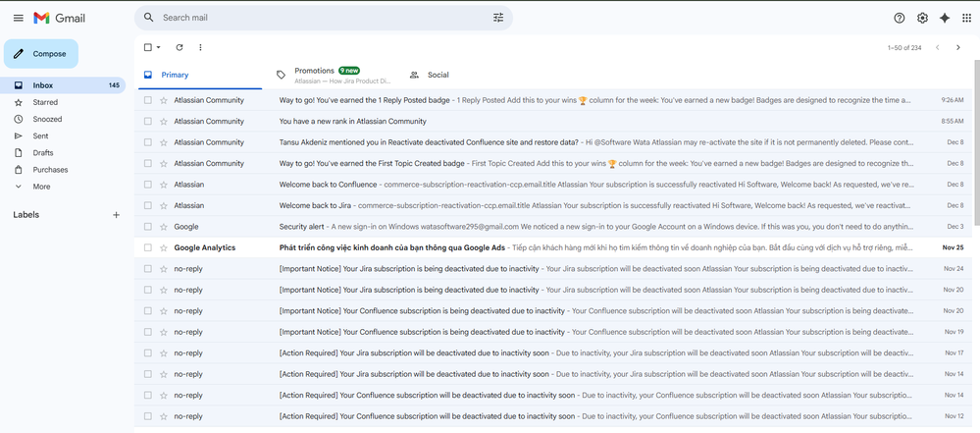Star the 1 Reply Posted badge email
This screenshot has width=980, height=433.
[x=164, y=100]
